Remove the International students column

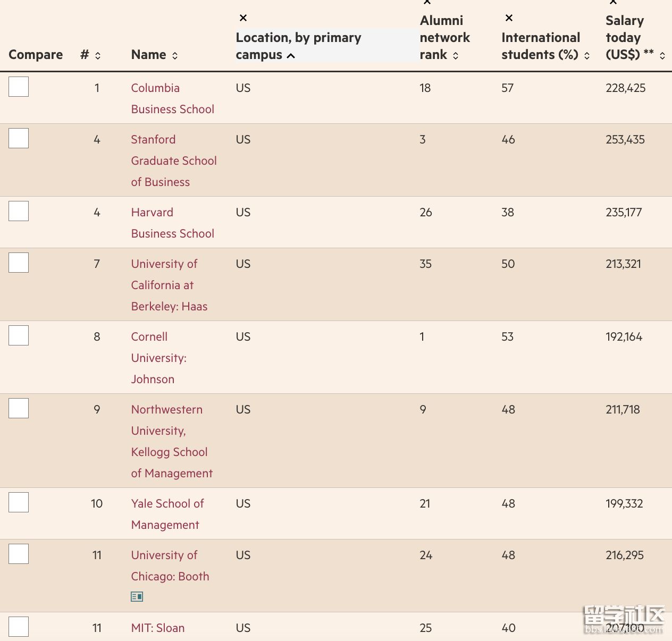509,18
